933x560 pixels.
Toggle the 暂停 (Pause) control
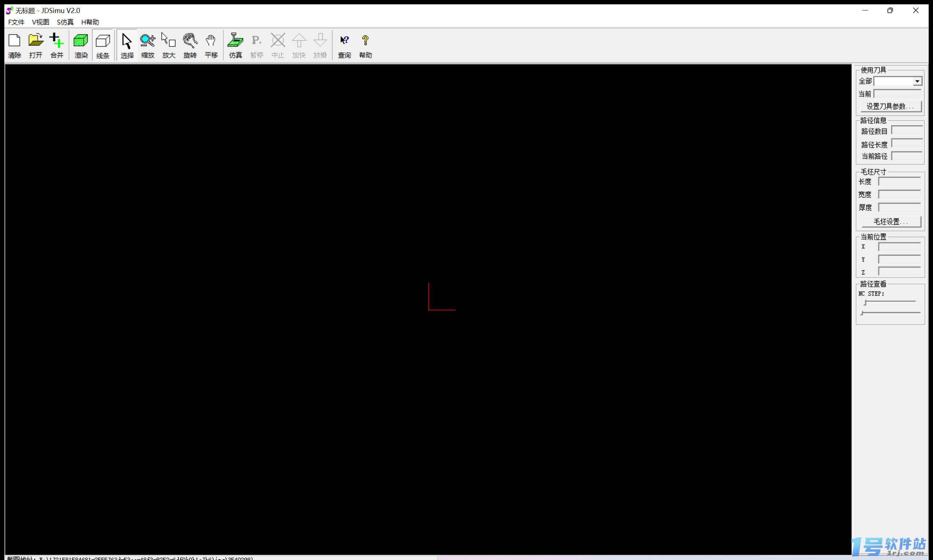click(x=257, y=45)
